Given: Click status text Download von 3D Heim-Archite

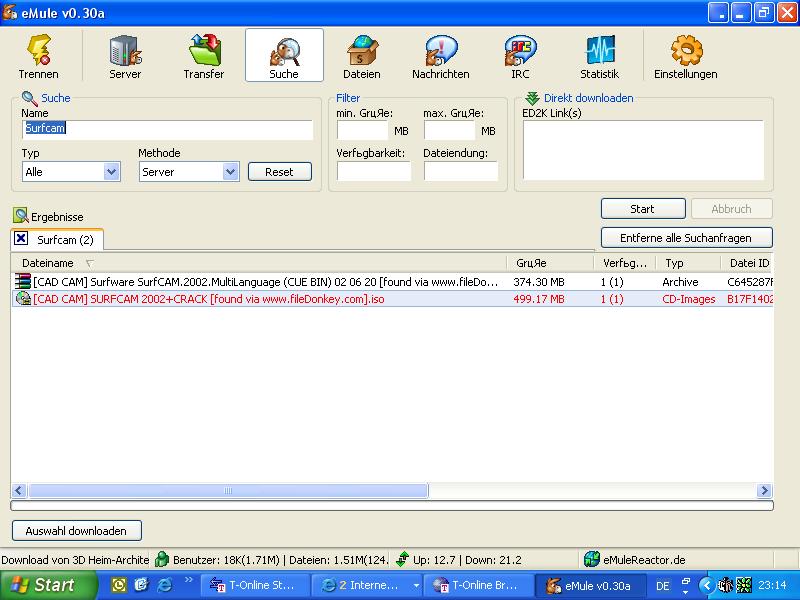Looking at the screenshot, I should [75, 560].
